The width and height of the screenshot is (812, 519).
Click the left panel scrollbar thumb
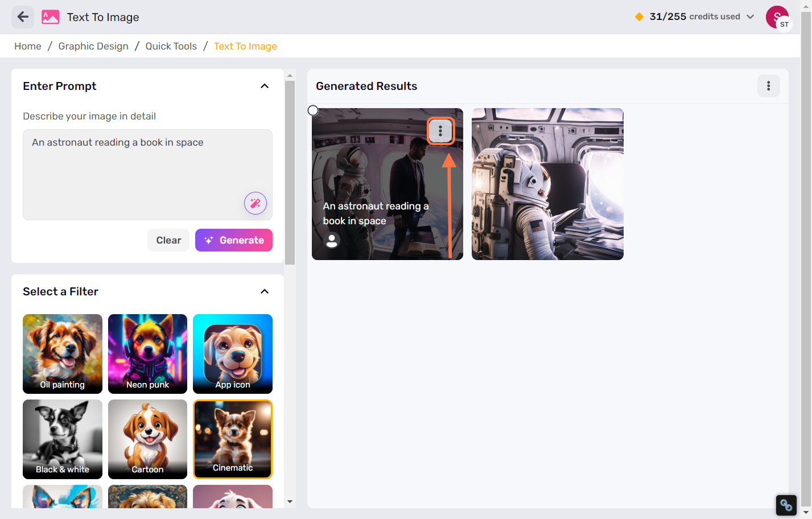click(290, 172)
